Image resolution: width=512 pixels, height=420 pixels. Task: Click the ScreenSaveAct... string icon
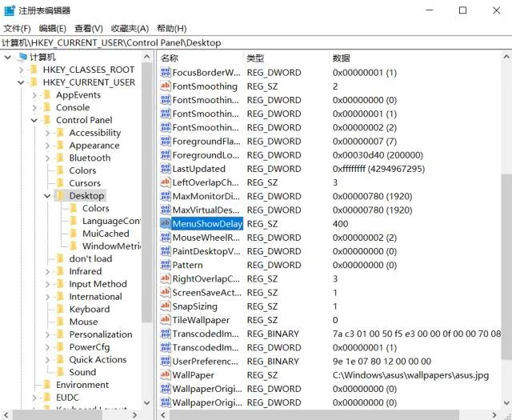click(x=166, y=292)
